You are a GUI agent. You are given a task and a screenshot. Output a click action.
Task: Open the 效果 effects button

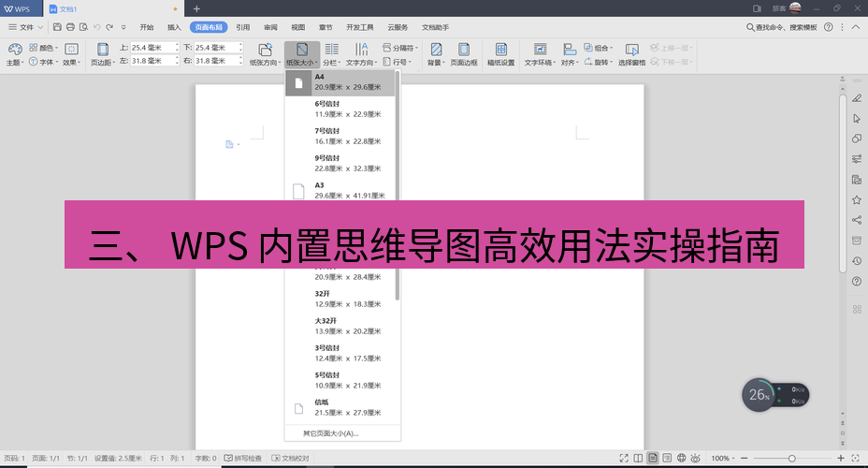pos(71,54)
